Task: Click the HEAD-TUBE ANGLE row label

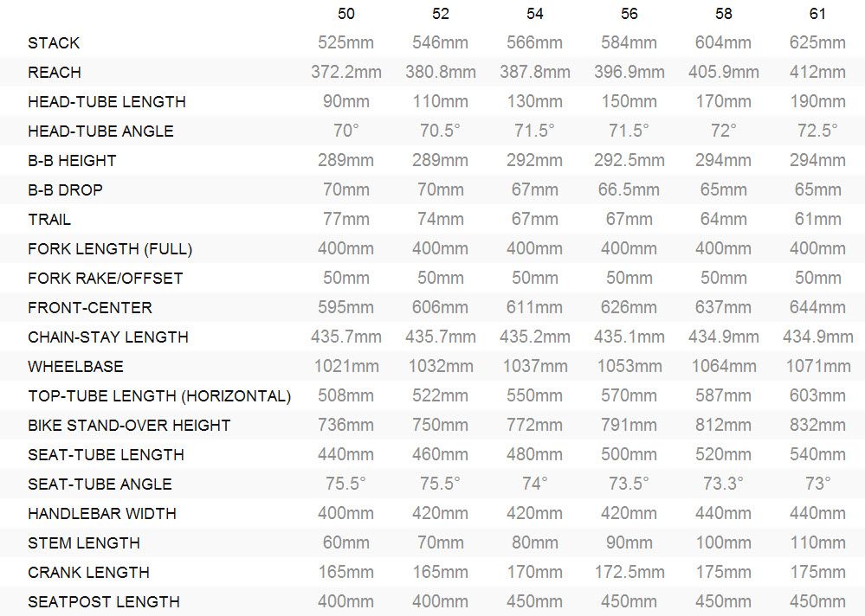Action: point(101,132)
